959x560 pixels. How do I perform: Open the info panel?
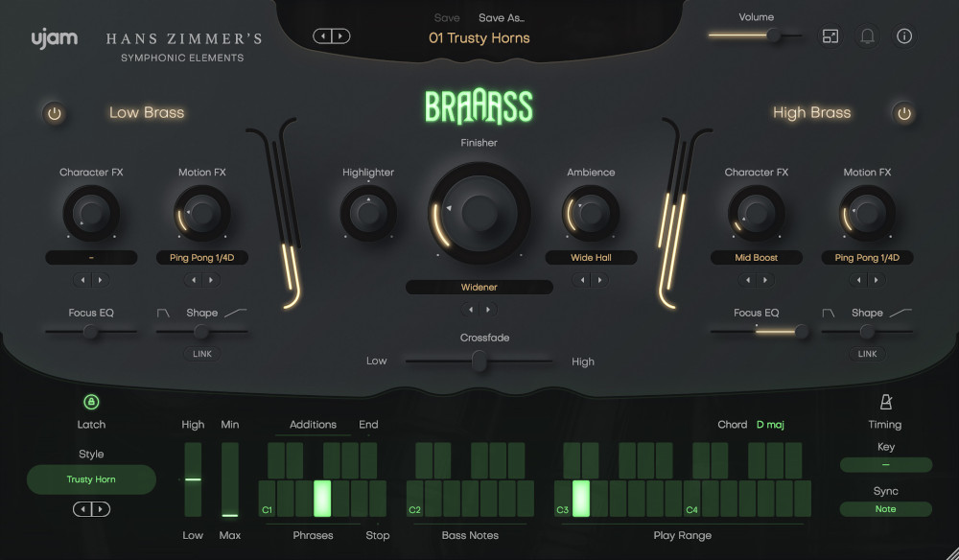click(902, 36)
